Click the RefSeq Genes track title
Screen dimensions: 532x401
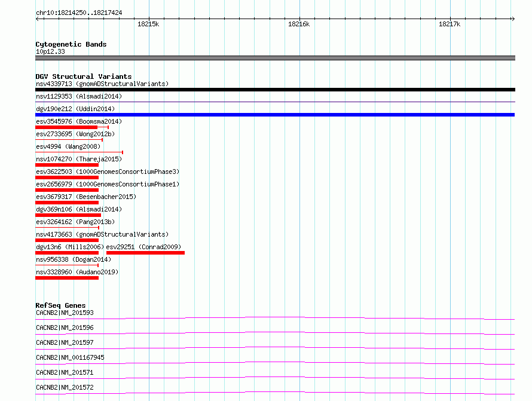(60, 305)
